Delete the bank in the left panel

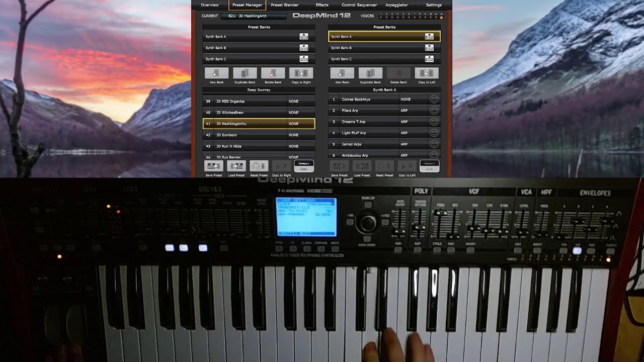tap(273, 73)
